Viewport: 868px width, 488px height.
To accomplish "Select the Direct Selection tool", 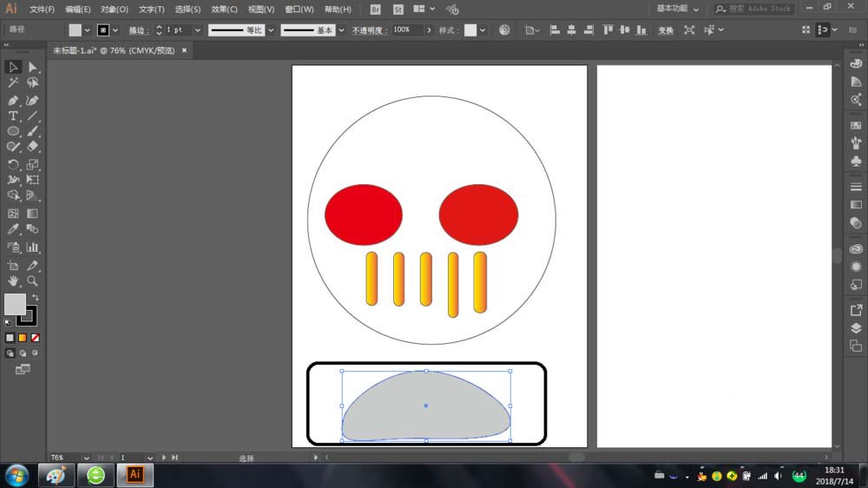I will 32,67.
